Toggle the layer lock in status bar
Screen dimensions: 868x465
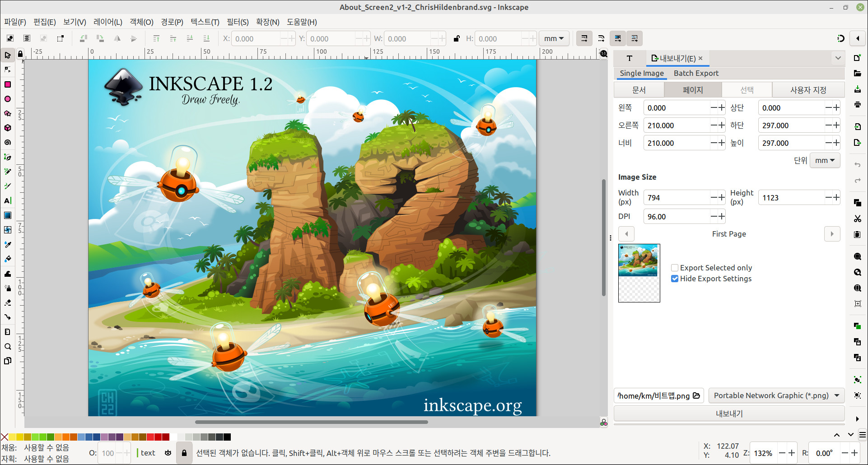click(184, 453)
